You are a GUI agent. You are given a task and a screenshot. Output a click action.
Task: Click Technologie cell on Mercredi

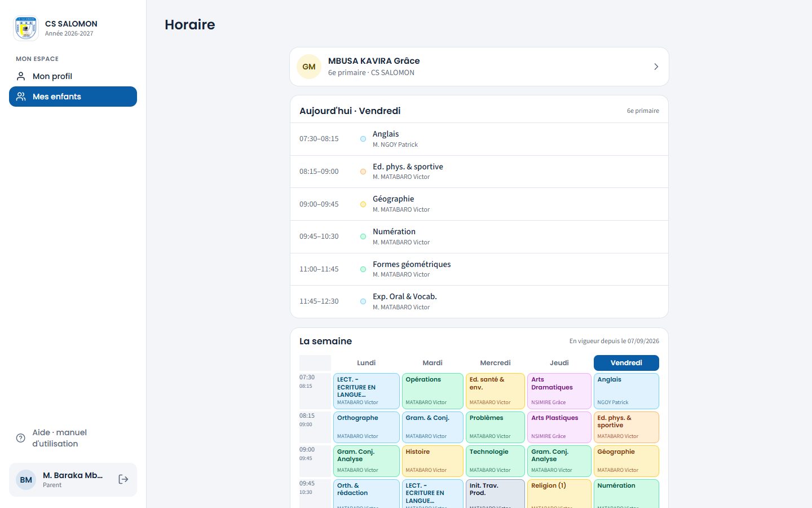point(495,461)
